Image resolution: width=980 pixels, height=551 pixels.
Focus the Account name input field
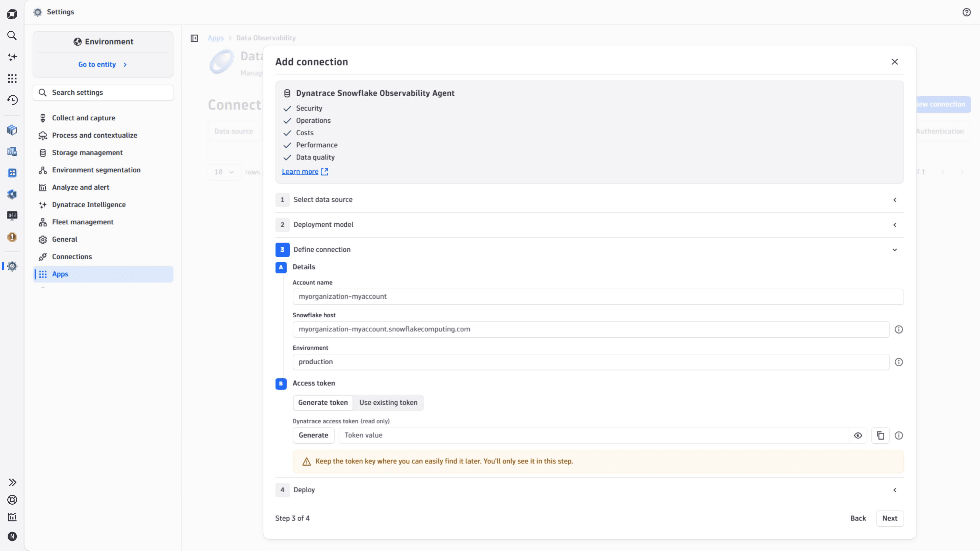[x=598, y=297]
